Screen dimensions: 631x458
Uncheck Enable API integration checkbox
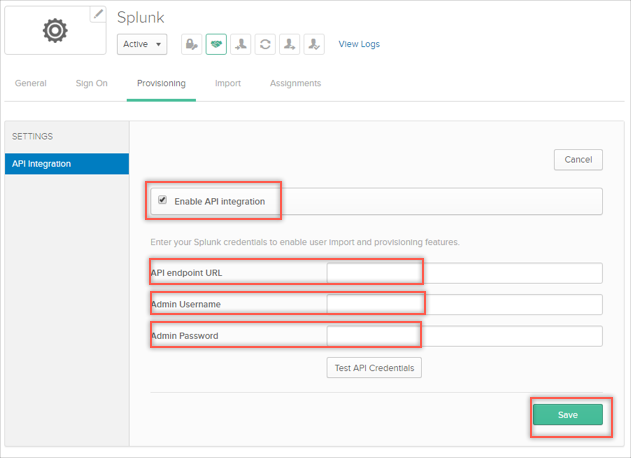(x=163, y=200)
